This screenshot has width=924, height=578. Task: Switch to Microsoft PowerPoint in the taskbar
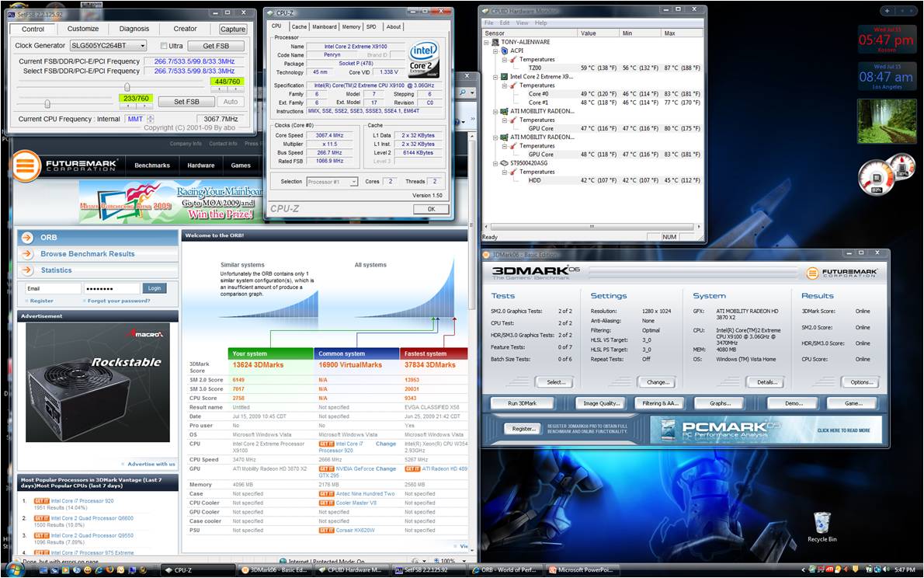[x=582, y=569]
